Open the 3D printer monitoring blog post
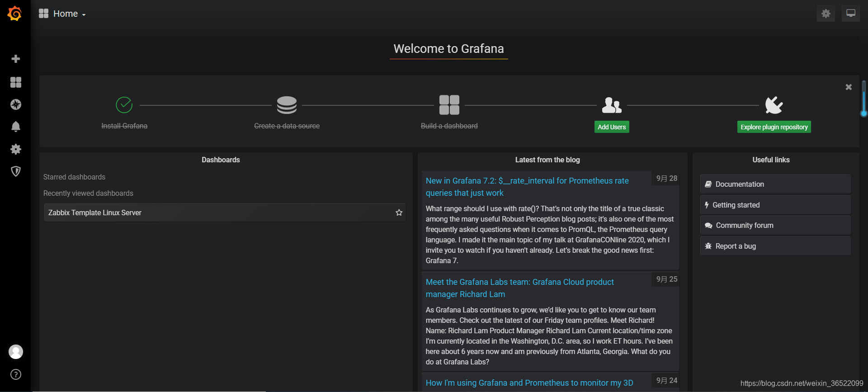Screen dimensions: 868x392 529,383
